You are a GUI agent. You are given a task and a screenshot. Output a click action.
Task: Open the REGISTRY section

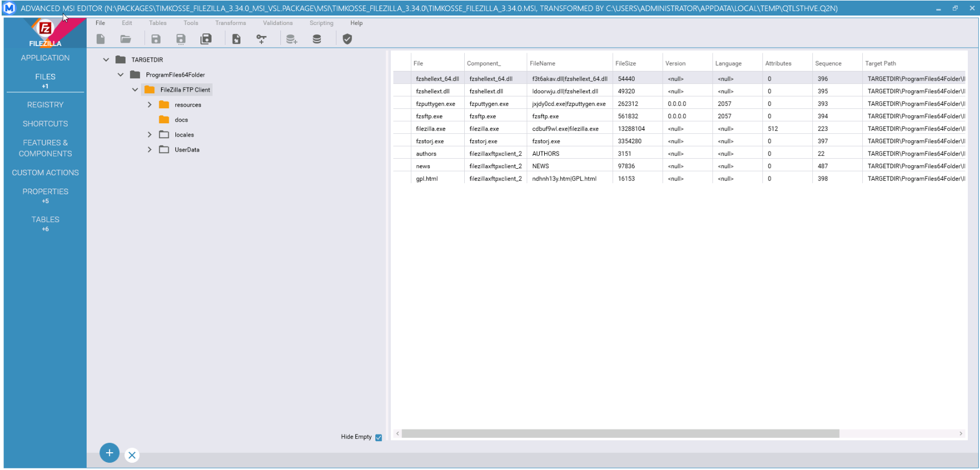pos(46,105)
